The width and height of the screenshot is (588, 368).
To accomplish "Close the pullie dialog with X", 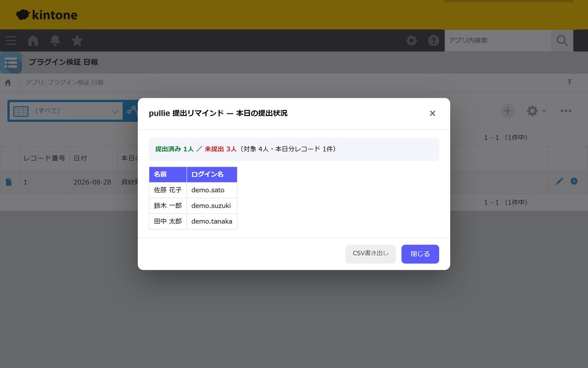I will [432, 113].
